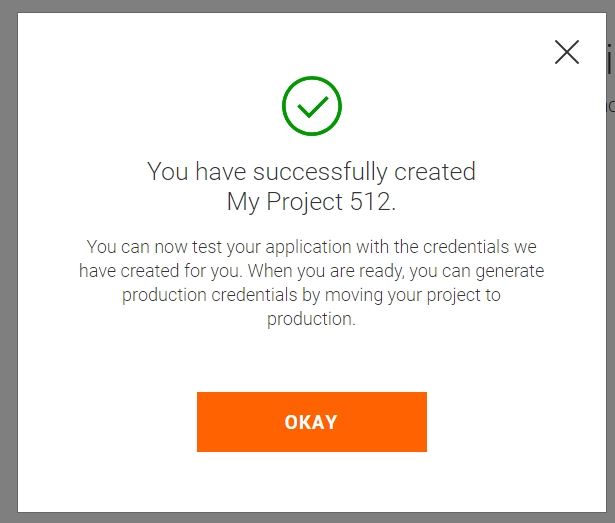
Task: Click the dimmed backdrop left of the dialog
Action: pyautogui.click(x=8, y=260)
